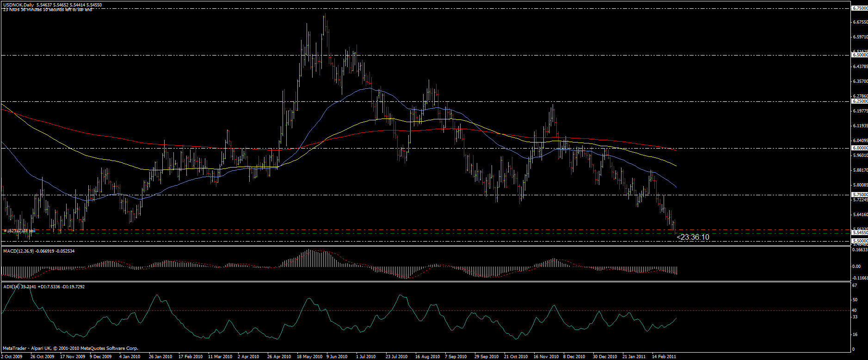Viewport: 868px width, 360px height.
Task: Click the 9 Jun 2010 date label
Action: (337, 357)
